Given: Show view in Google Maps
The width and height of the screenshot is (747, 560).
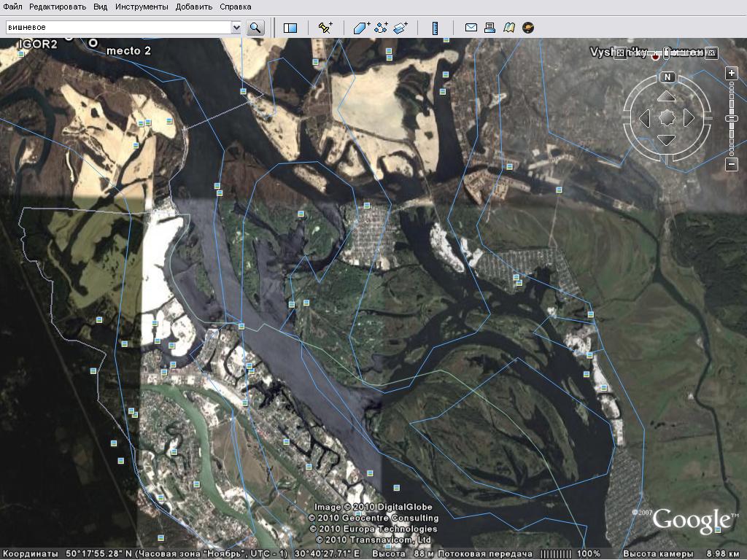Looking at the screenshot, I should coord(509,28).
